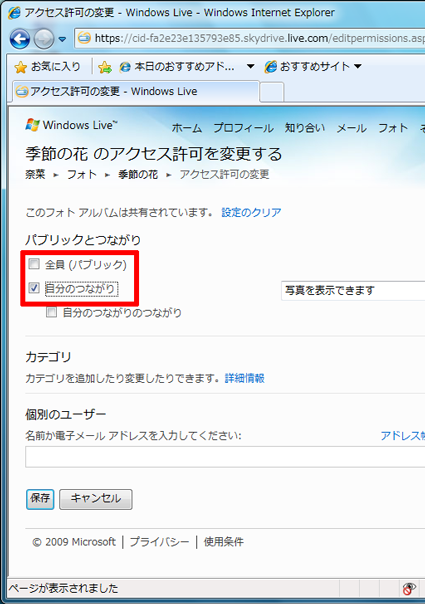Open the おすすめサイト dropdown

pyautogui.click(x=313, y=67)
